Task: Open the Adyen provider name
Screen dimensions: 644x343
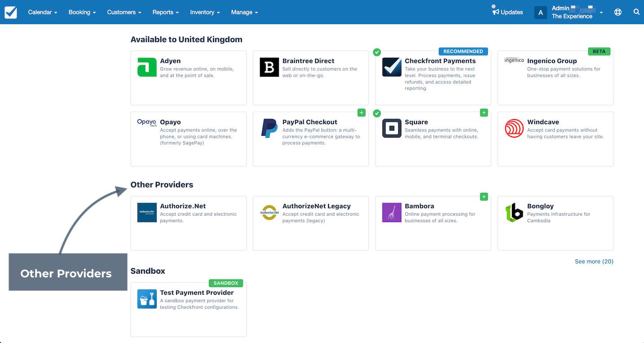Action: point(170,61)
